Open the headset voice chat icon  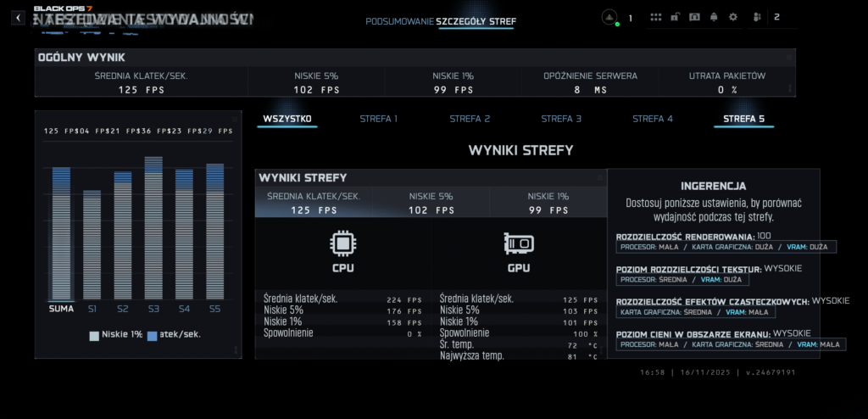pyautogui.click(x=694, y=17)
